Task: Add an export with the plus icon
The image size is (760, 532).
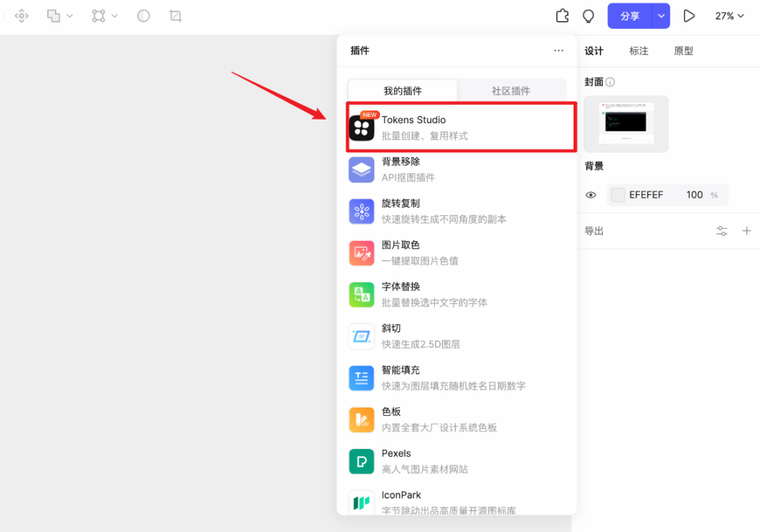Action: pyautogui.click(x=747, y=231)
